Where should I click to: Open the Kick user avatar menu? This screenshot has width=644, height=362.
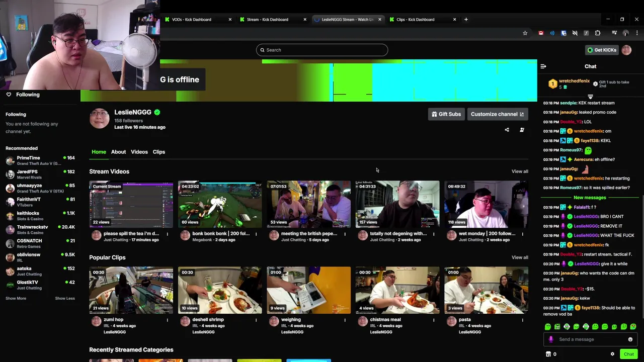[x=626, y=50]
